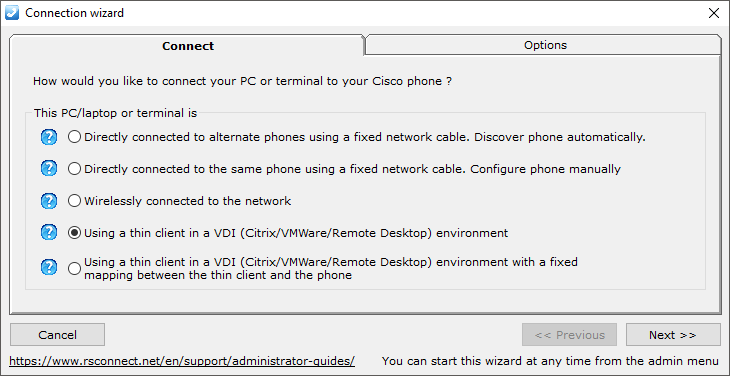Switch to the Connect tab

pyautogui.click(x=187, y=46)
